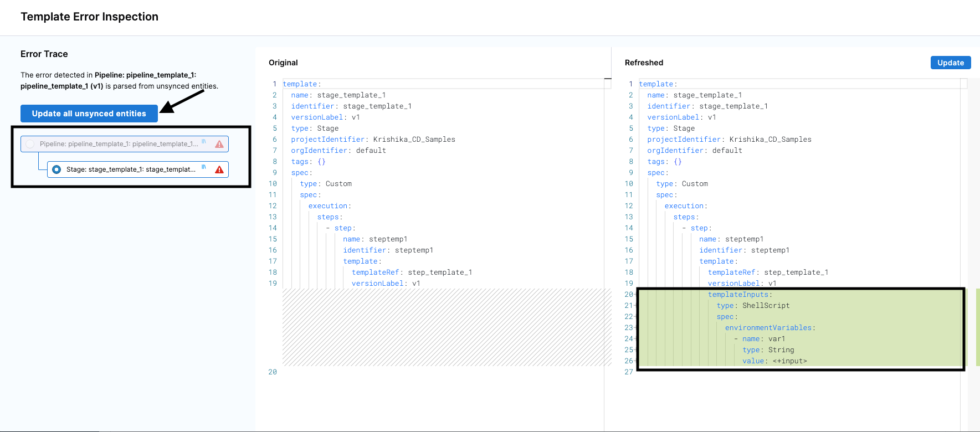Click line number 27 in Refreshed editor
Screen dimensions: 980x432
(x=628, y=372)
